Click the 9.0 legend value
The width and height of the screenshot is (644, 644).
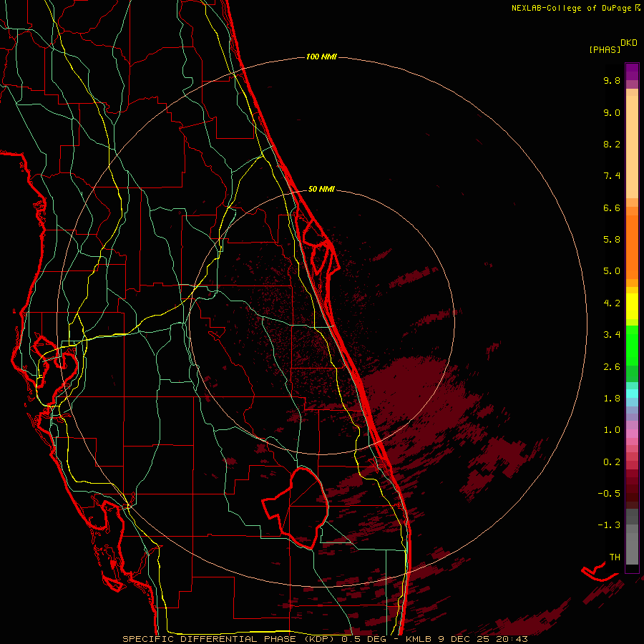(612, 112)
